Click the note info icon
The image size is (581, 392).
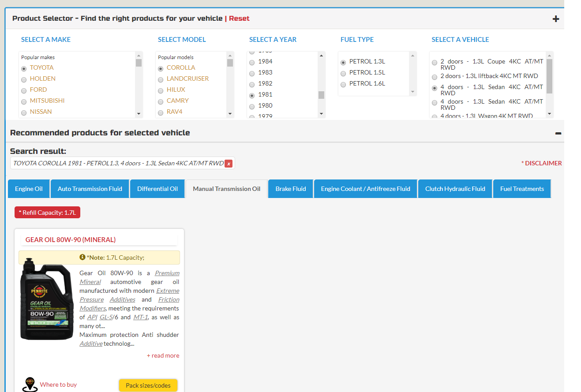tap(82, 257)
